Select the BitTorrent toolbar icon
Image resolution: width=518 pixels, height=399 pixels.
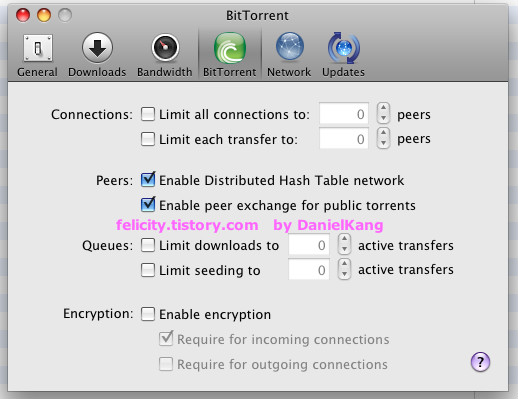pyautogui.click(x=230, y=55)
